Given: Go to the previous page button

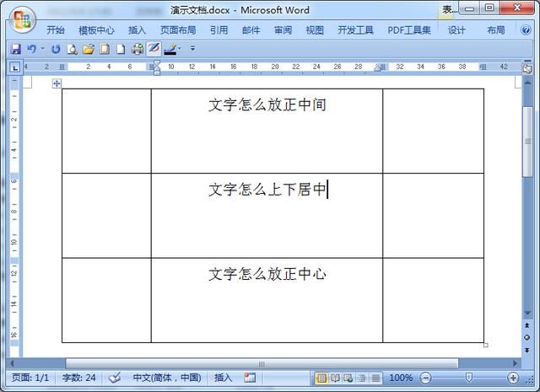Looking at the screenshot, I should tap(527, 325).
